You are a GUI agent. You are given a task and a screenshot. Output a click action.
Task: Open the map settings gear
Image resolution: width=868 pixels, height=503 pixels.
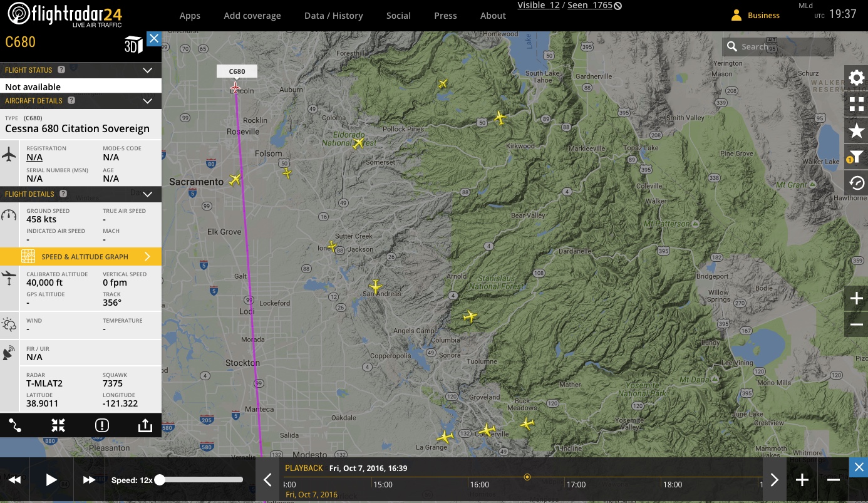(856, 78)
